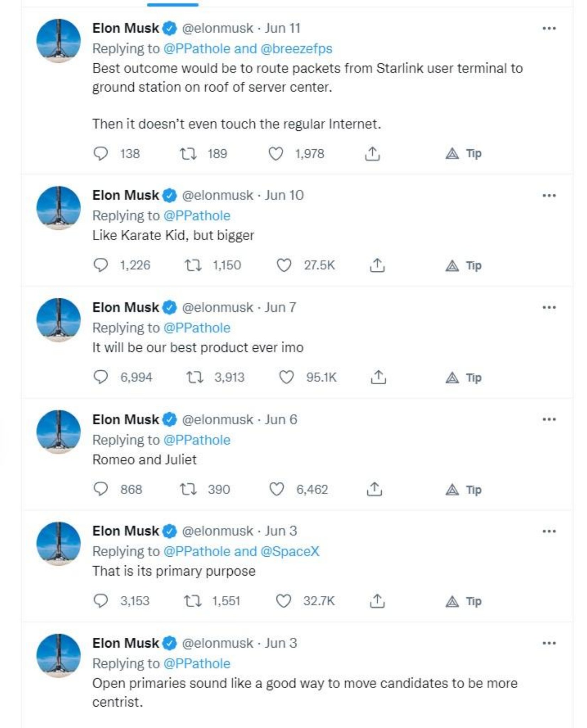This screenshot has height=728, width=587.
Task: Retweet the Starlink packets tweet
Action: 188,154
